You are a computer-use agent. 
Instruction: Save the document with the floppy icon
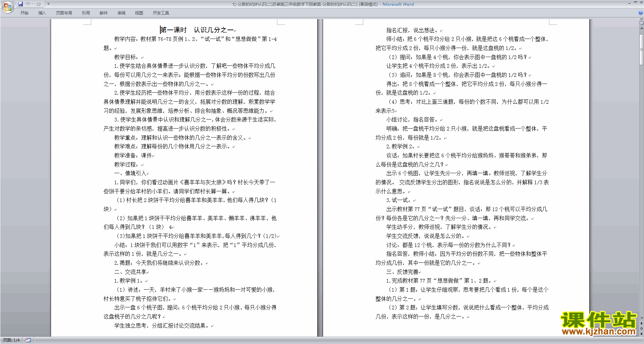20,4
